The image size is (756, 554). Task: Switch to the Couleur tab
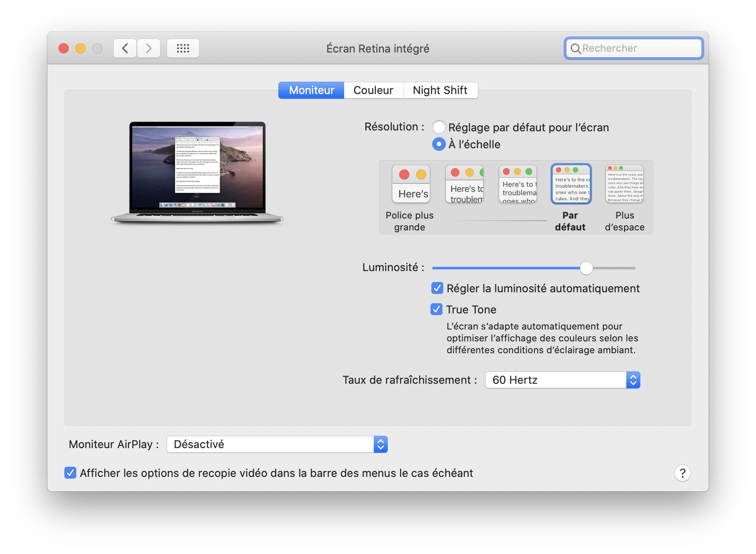[x=373, y=90]
